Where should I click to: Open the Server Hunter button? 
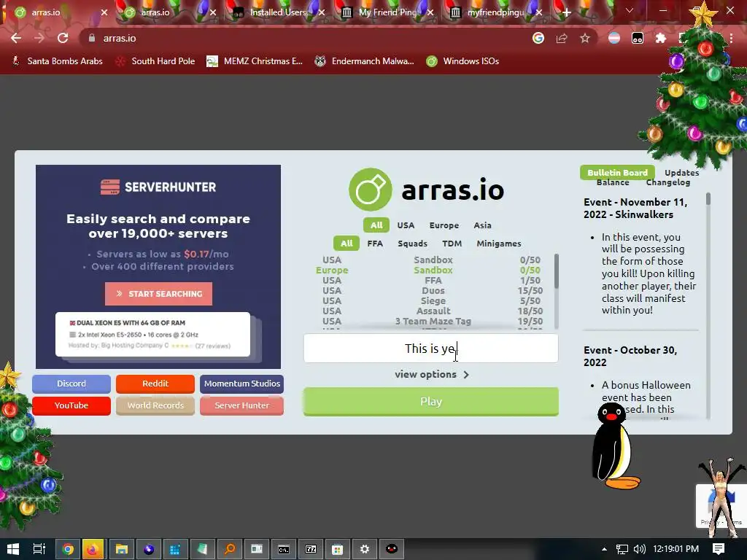coord(242,405)
